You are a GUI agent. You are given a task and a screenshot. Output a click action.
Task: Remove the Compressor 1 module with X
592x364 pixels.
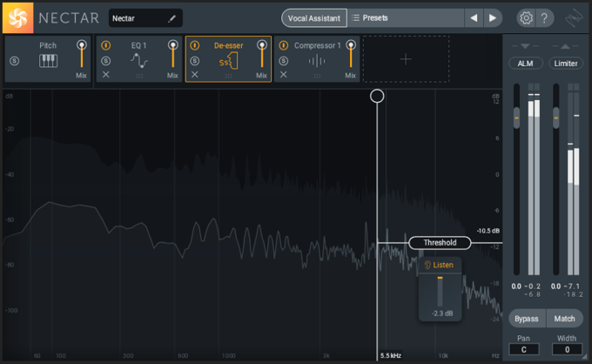283,75
